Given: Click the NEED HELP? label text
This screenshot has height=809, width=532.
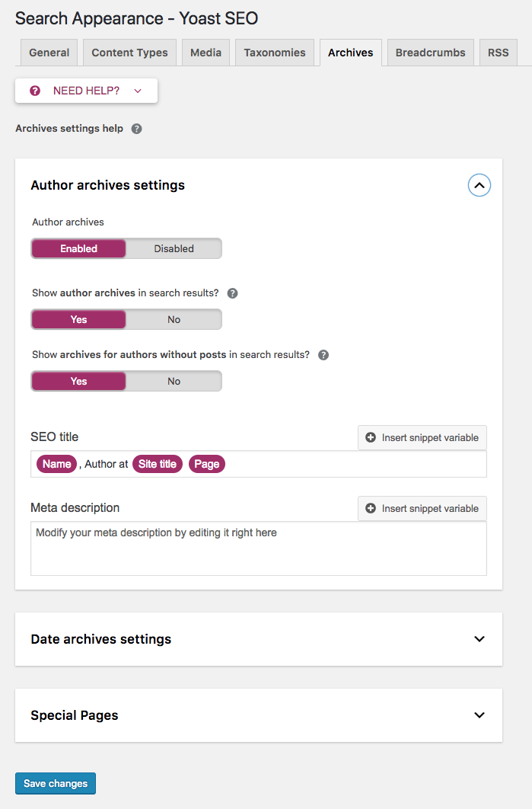Looking at the screenshot, I should [86, 91].
